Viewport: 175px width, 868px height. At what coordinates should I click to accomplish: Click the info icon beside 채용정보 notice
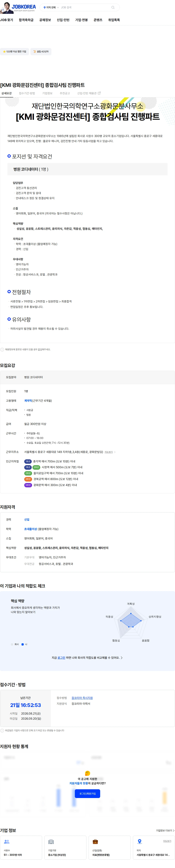pyautogui.click(x=2, y=349)
